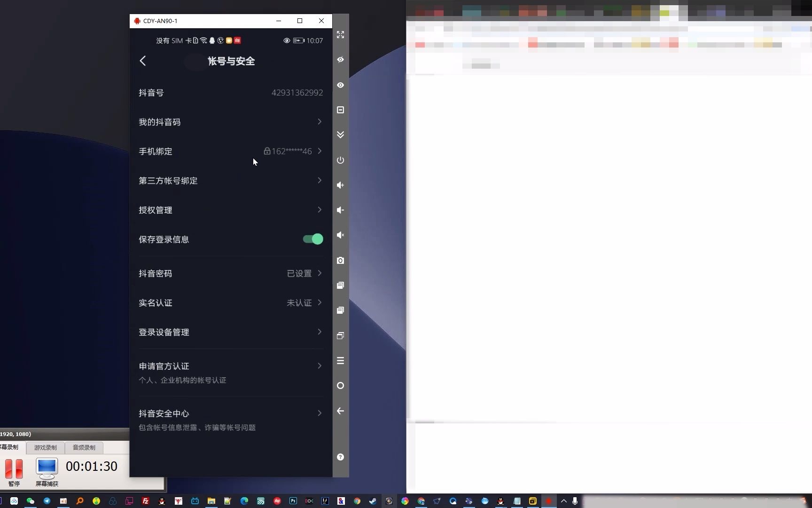Open Photoshop from the taskbar
The width and height of the screenshot is (812, 508).
click(293, 501)
